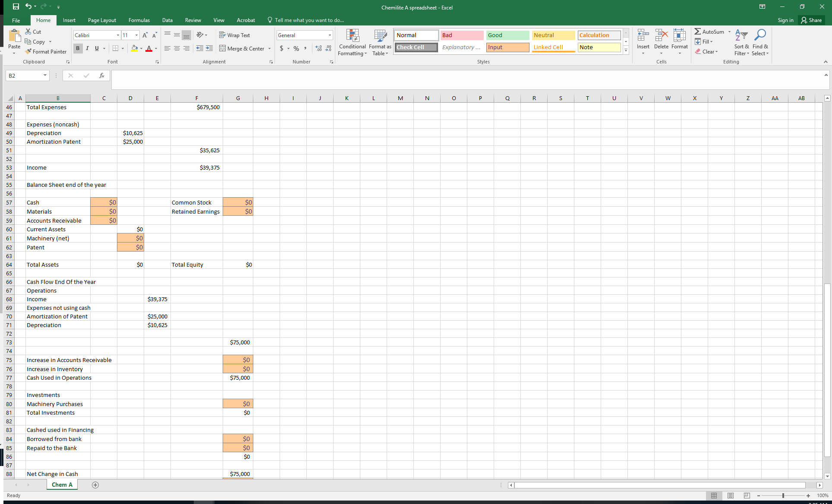Toggle Underline formatting
This screenshot has width=832, height=504.
(x=97, y=48)
